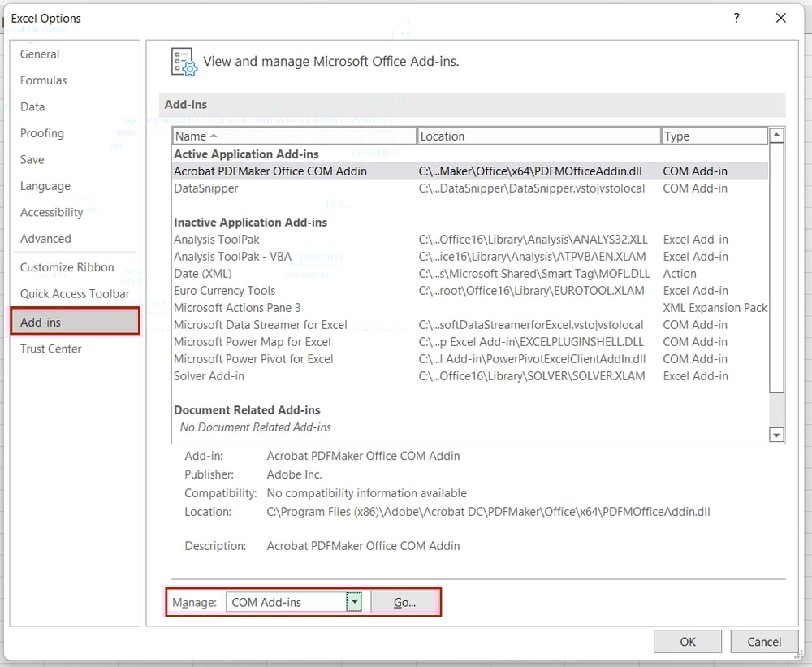Dismiss the dialog with Cancel
812x667 pixels.
click(x=764, y=641)
